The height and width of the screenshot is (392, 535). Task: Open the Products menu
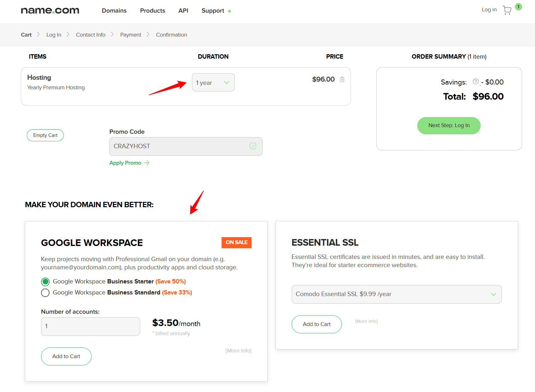152,11
